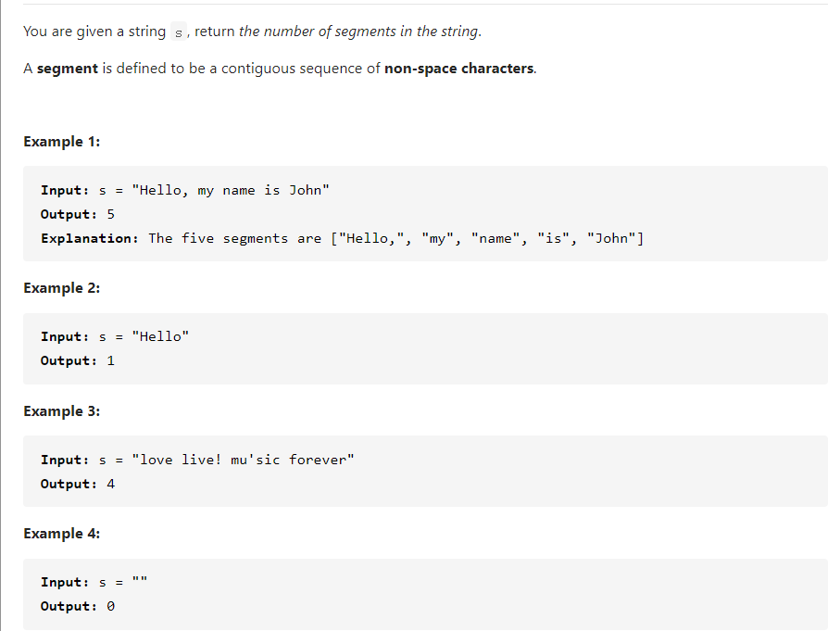Click the Output value 5 in Example 1
This screenshot has height=631, width=840.
click(x=111, y=214)
